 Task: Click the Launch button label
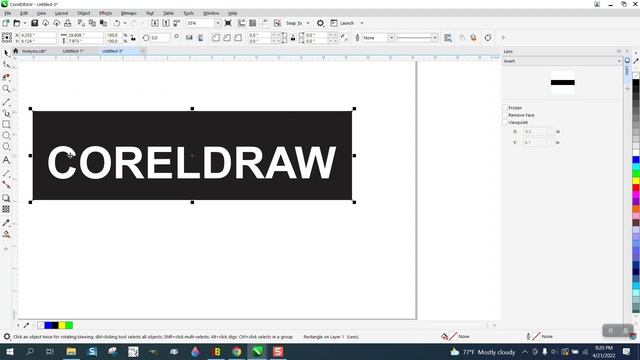(347, 23)
